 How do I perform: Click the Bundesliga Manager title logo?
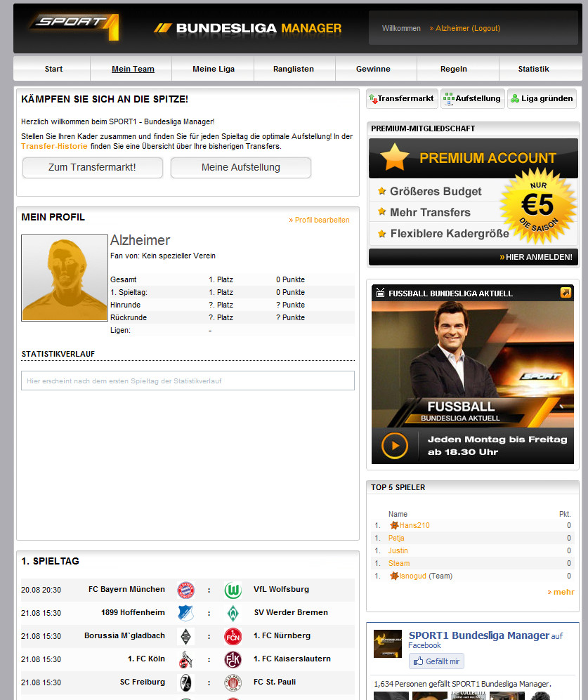pyautogui.click(x=248, y=28)
